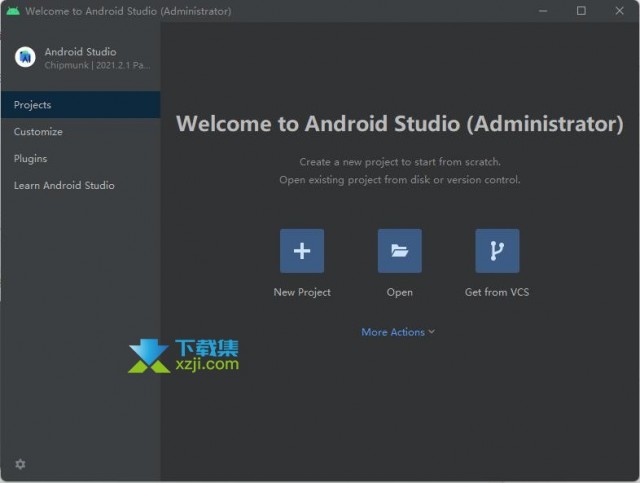Click the Get from VCS branch icon
The image size is (640, 483).
click(497, 251)
